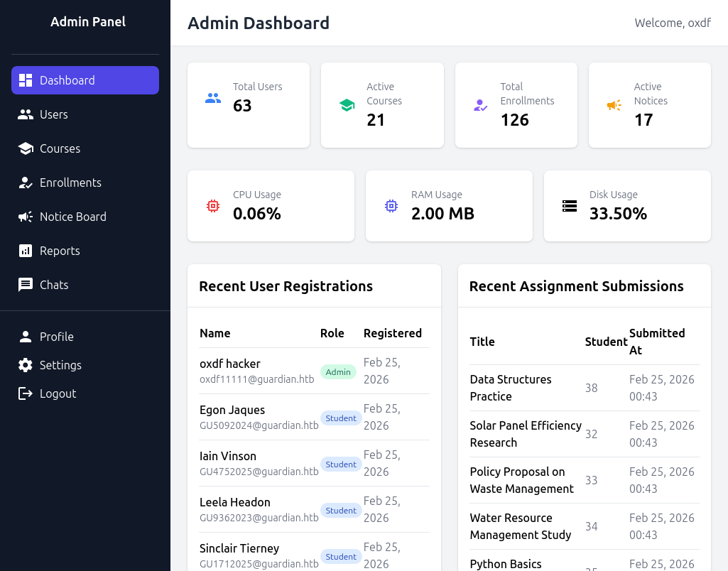
Task: Click the Logout arrow icon
Action: pyautogui.click(x=26, y=393)
